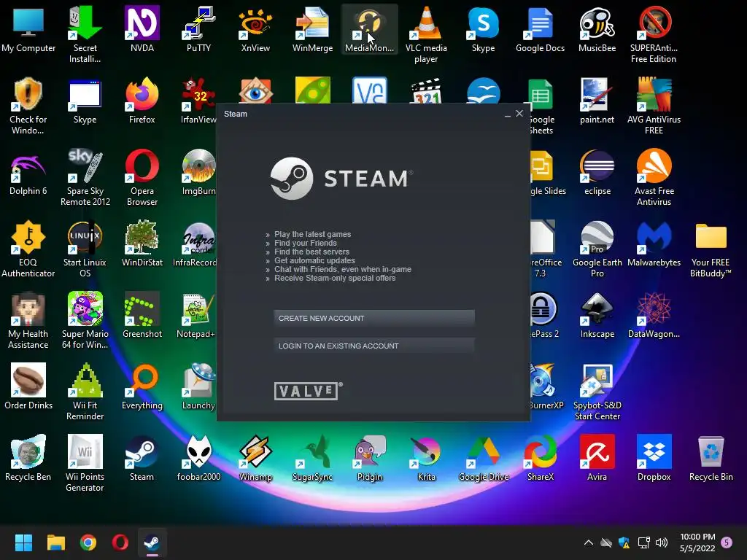The width and height of the screenshot is (747, 560).
Task: Open File Explorer from the taskbar
Action: [x=55, y=542]
